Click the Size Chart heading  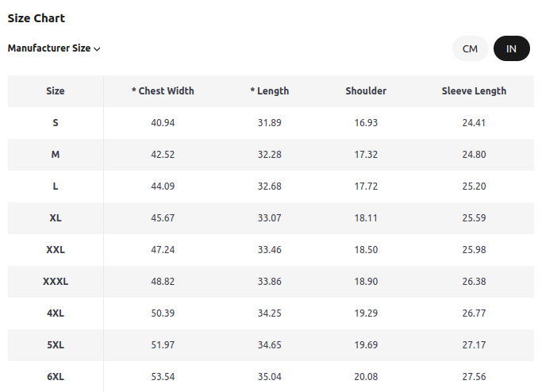click(37, 18)
